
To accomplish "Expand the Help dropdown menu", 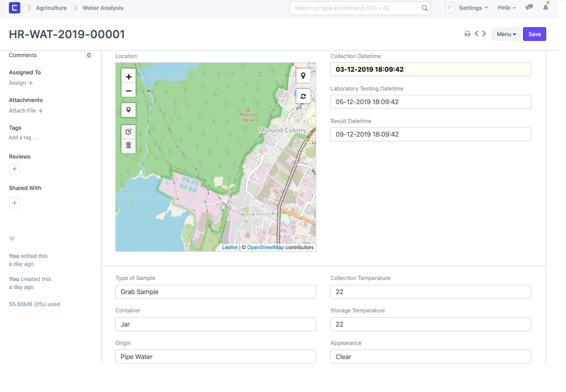I will pyautogui.click(x=506, y=8).
